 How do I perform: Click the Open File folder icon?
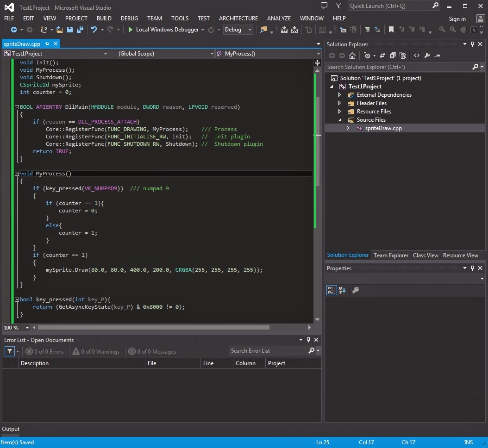click(60, 30)
